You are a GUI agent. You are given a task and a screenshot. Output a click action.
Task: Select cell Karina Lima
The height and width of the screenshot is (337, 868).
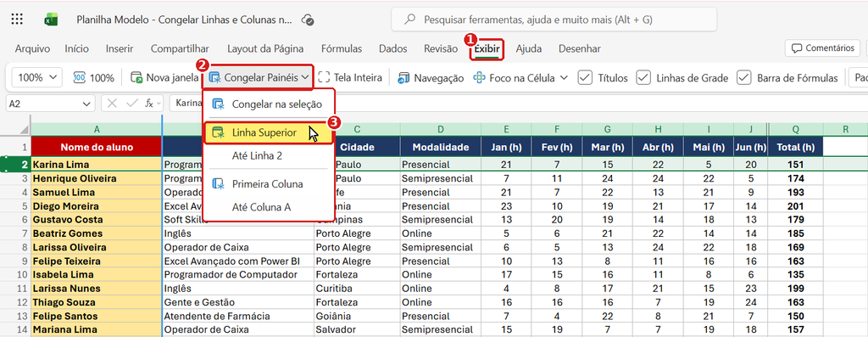pos(97,165)
